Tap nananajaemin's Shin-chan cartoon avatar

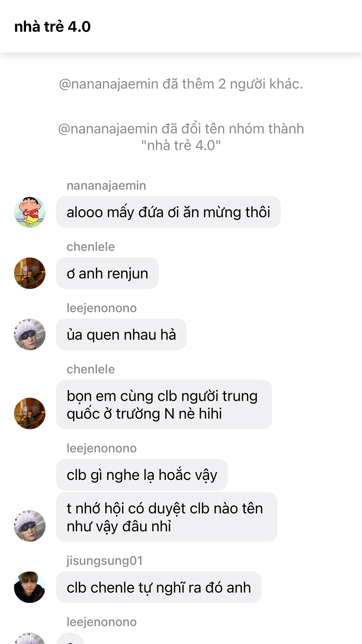point(30,212)
